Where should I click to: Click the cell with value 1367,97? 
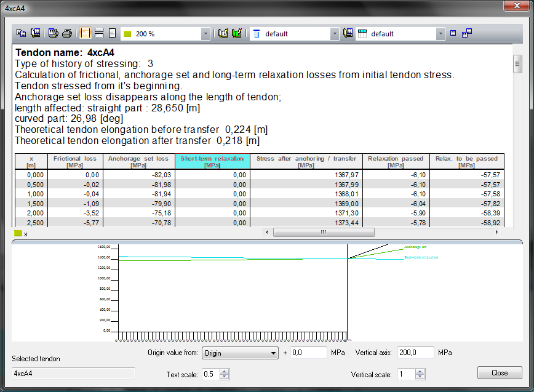(x=306, y=175)
